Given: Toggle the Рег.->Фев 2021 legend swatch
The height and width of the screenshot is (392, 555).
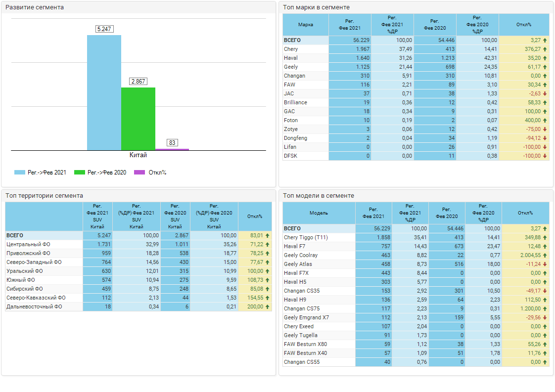Looking at the screenshot, I should pos(19,173).
